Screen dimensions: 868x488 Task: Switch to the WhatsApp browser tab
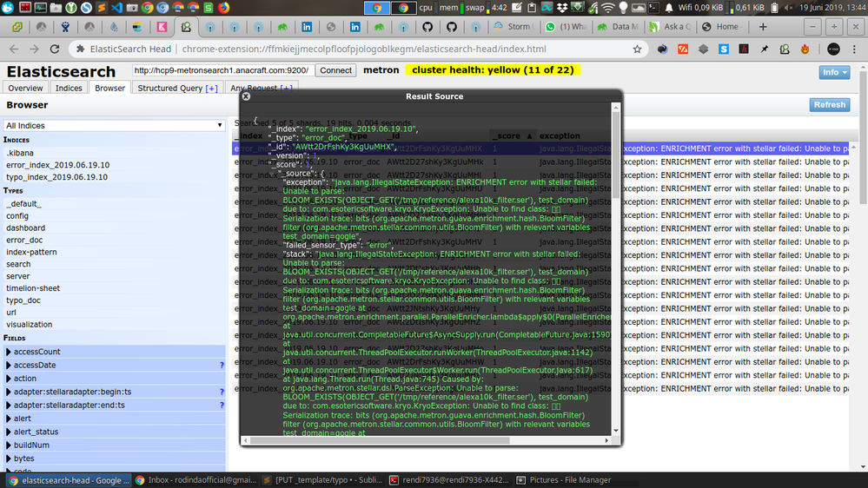click(x=567, y=27)
